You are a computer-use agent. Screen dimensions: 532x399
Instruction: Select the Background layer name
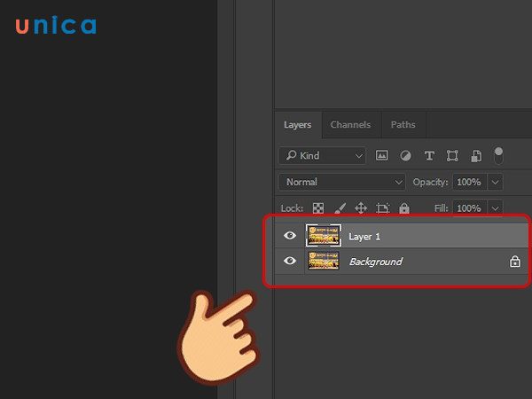click(x=376, y=262)
